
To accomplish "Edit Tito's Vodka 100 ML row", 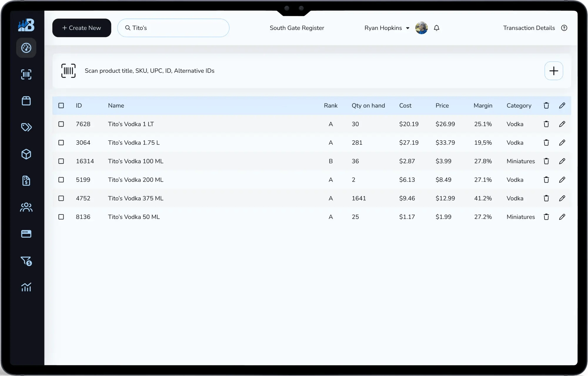I will coord(562,161).
